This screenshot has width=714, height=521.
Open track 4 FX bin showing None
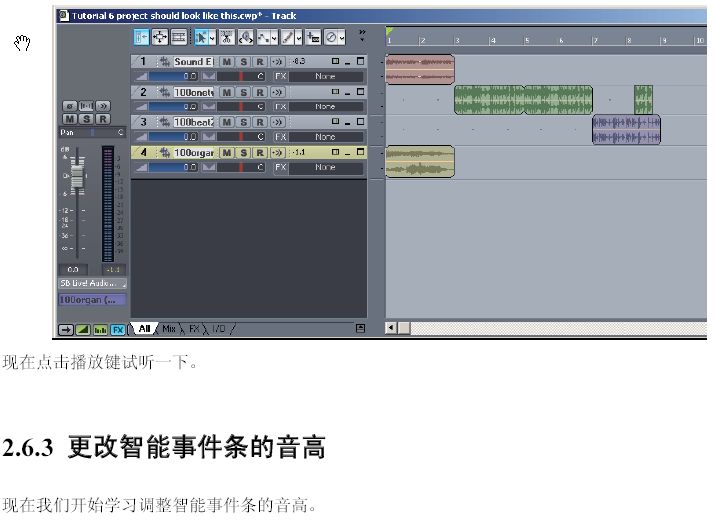326,167
